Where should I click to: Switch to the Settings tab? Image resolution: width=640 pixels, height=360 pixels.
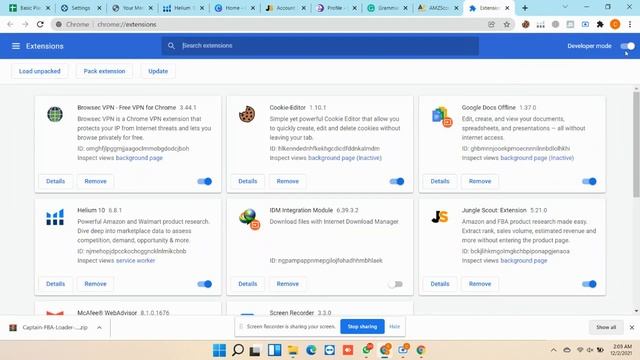point(80,8)
